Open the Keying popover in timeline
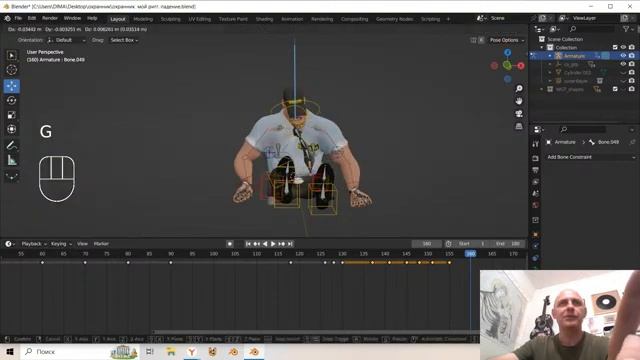 [x=61, y=244]
